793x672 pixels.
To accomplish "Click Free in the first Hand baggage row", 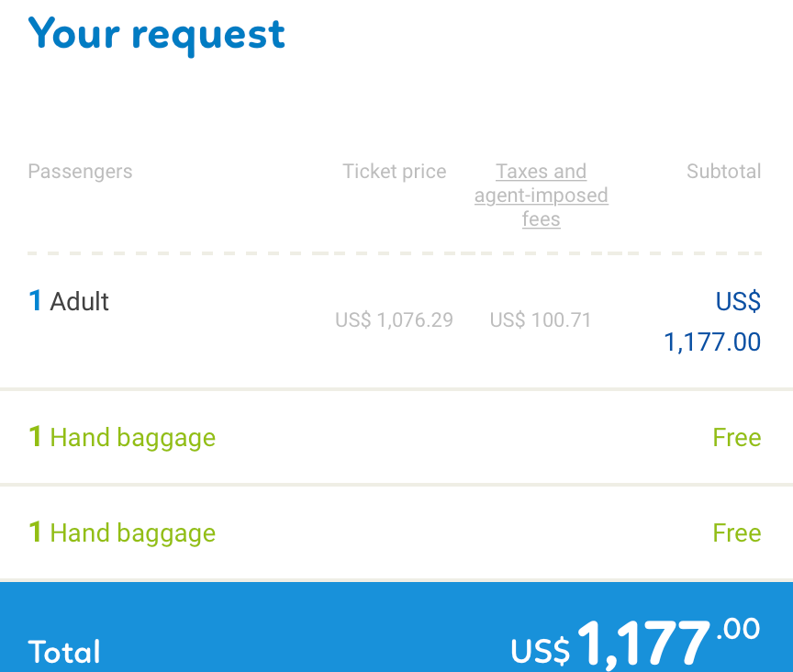I will coord(736,438).
